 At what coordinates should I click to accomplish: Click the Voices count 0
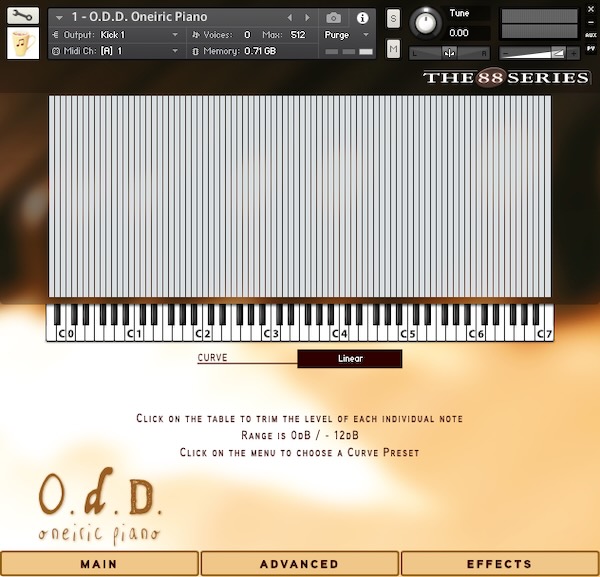click(247, 35)
